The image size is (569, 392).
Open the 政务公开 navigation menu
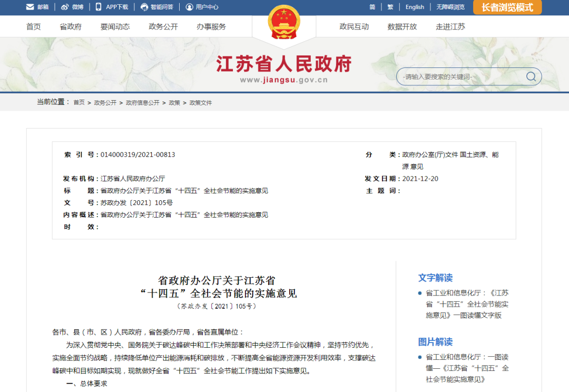(x=163, y=26)
